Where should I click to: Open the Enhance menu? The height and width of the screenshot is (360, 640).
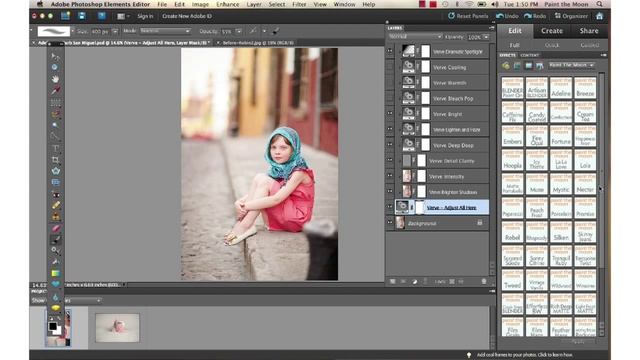[x=228, y=4]
